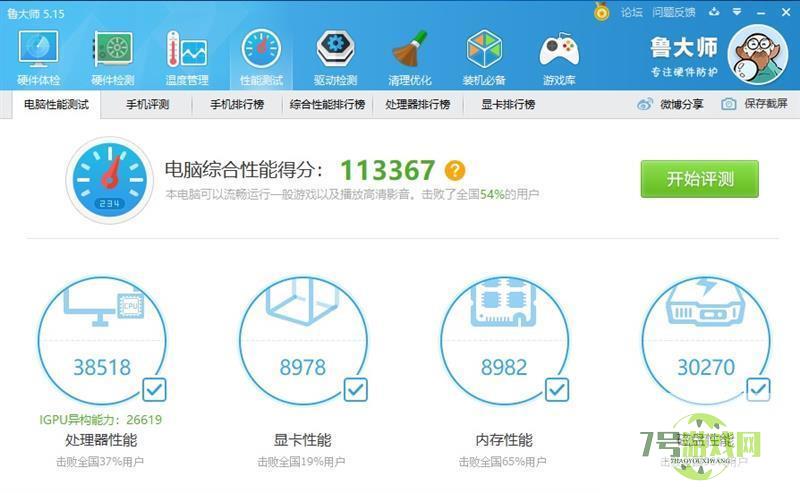800x493 pixels.
Task: Click the processor performance circle 38518
Action: [102, 341]
